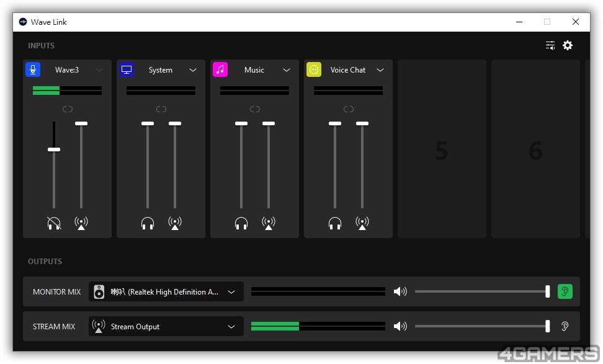The image size is (603, 364).
Task: Link the Wave:3 channel faders
Action: click(x=68, y=109)
